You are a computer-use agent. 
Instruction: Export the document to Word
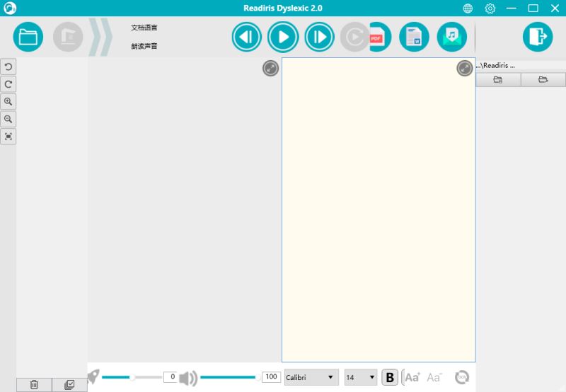click(414, 37)
